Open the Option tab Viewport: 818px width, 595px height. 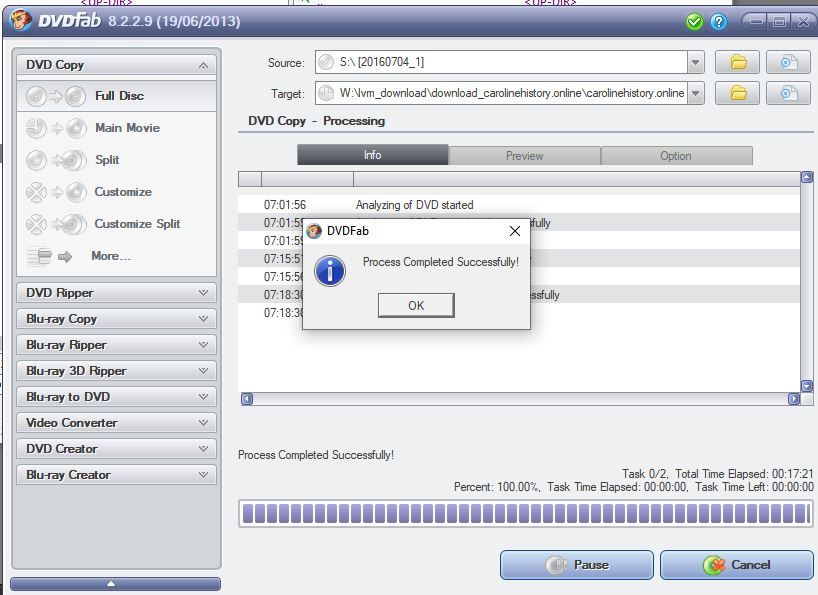pyautogui.click(x=676, y=156)
